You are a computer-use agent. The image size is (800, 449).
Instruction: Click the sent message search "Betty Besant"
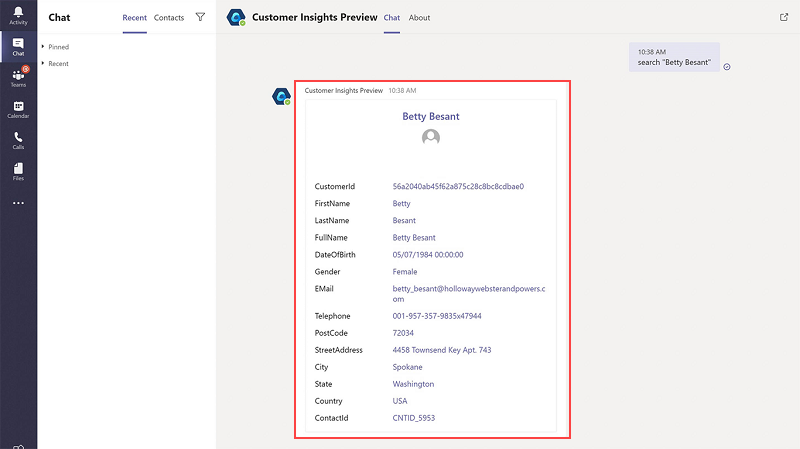pos(674,62)
